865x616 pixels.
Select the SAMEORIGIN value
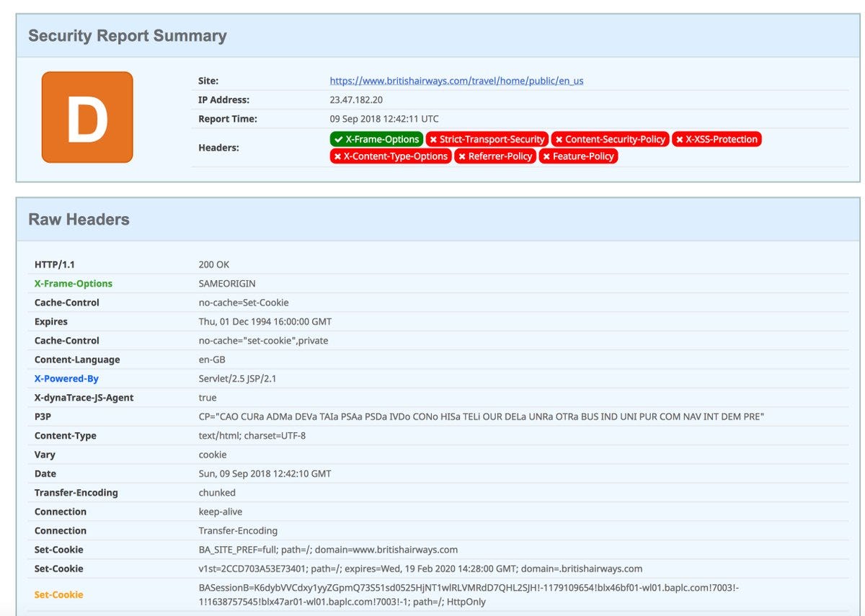[x=227, y=284]
